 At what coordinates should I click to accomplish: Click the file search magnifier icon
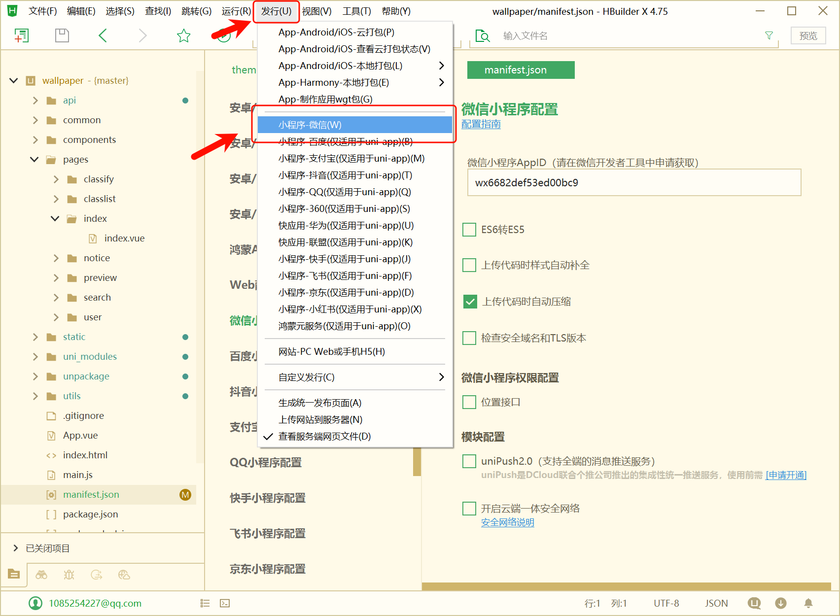click(482, 36)
